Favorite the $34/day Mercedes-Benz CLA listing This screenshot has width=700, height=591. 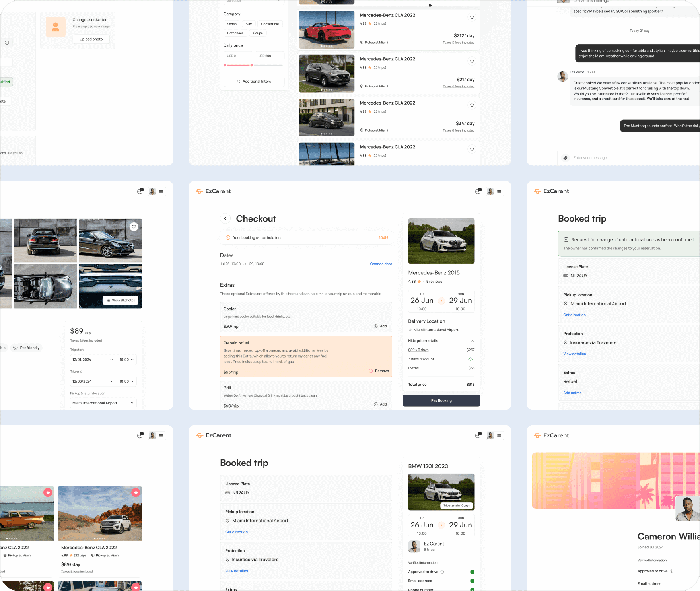472,105
